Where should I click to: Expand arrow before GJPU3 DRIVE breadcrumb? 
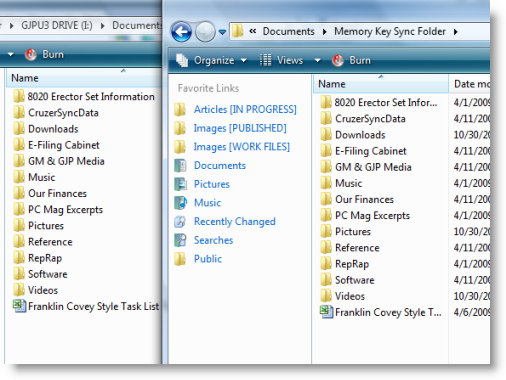tap(12, 26)
